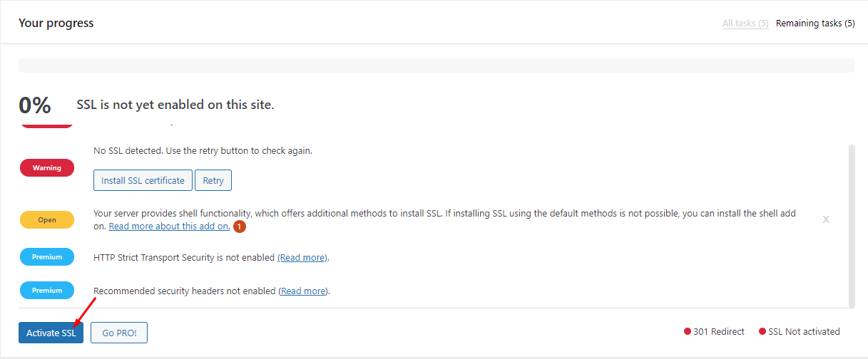Open the Read more about this add on link

click(x=169, y=227)
